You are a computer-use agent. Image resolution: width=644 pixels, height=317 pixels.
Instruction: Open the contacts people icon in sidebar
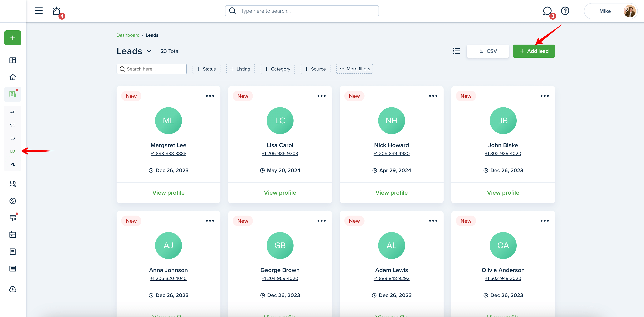click(13, 184)
